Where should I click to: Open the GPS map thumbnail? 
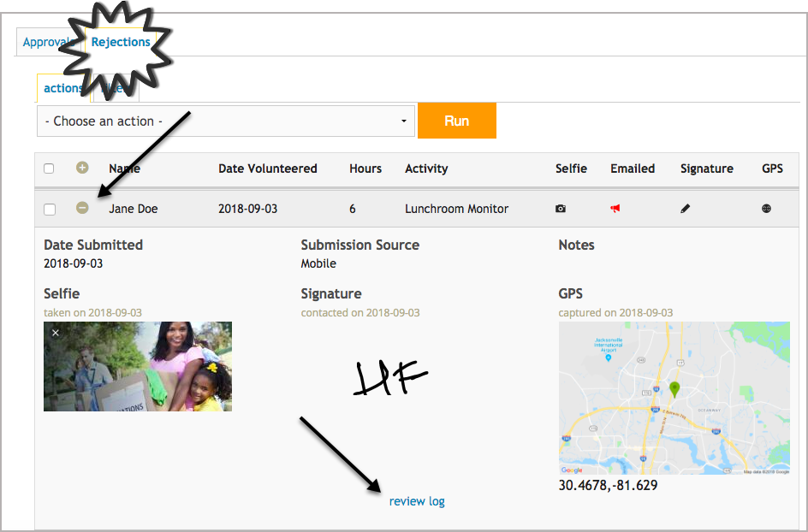pyautogui.click(x=674, y=398)
